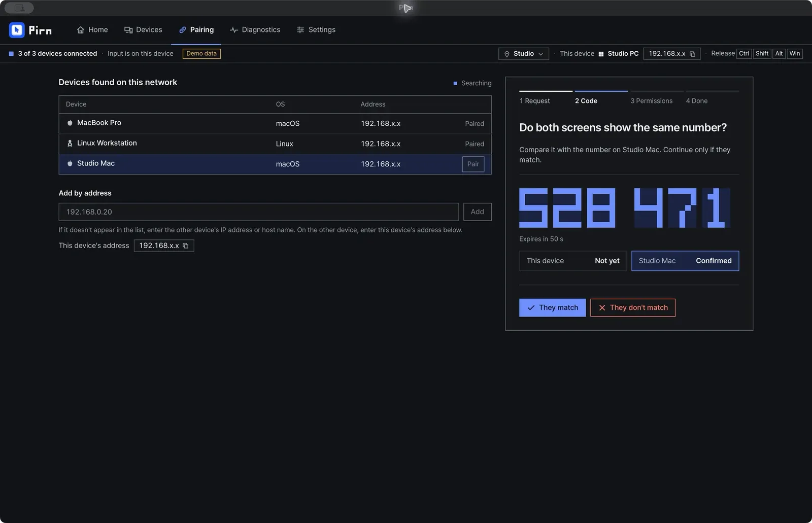Click the Win release key
Viewport: 812px width, 523px height.
(x=795, y=54)
